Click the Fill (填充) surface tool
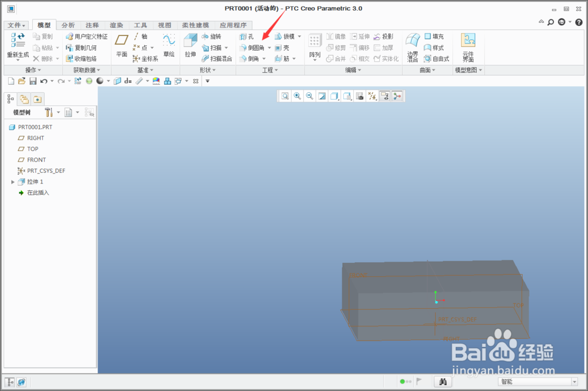This screenshot has height=391, width=588. [434, 36]
